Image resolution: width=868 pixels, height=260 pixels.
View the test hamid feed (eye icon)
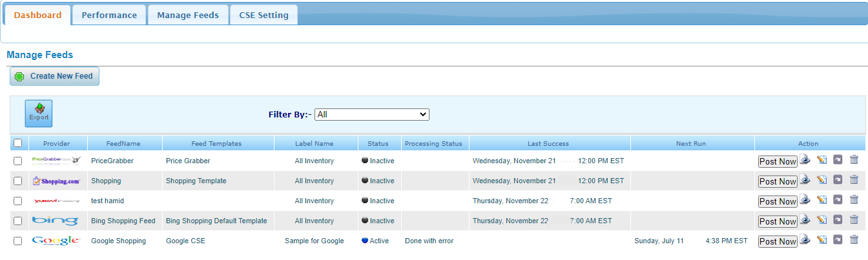[805, 200]
